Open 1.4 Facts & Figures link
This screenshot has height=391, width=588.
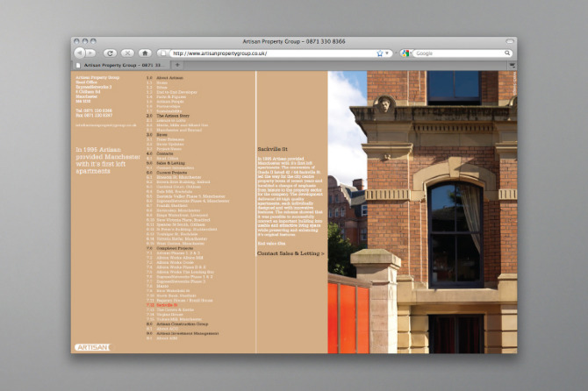click(166, 96)
